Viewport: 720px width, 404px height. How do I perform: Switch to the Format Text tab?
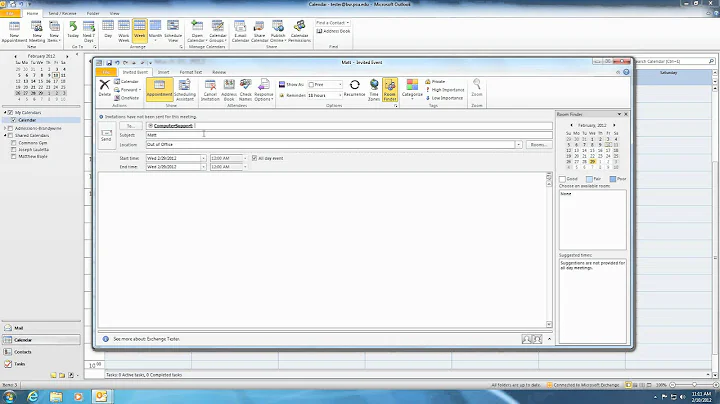click(191, 72)
